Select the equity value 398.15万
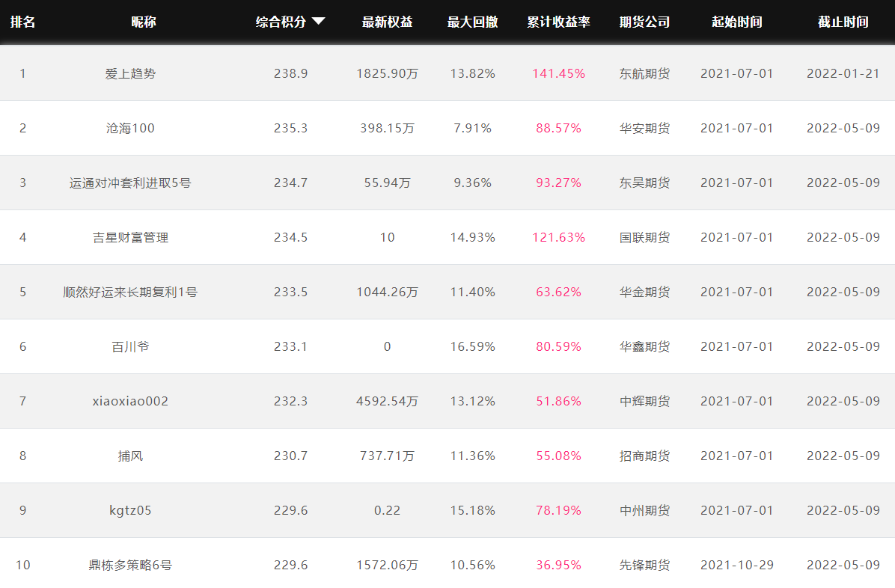The width and height of the screenshot is (895, 588). [x=387, y=128]
